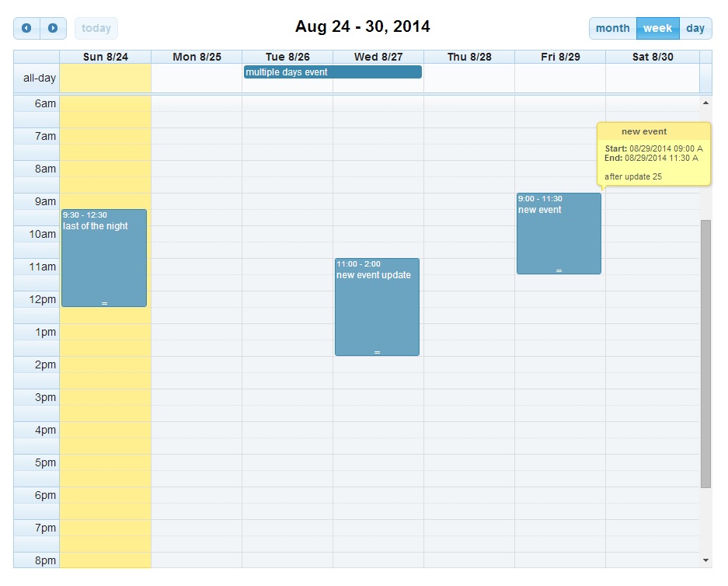The image size is (728, 586).
Task: Click the today button
Action: pyautogui.click(x=96, y=29)
